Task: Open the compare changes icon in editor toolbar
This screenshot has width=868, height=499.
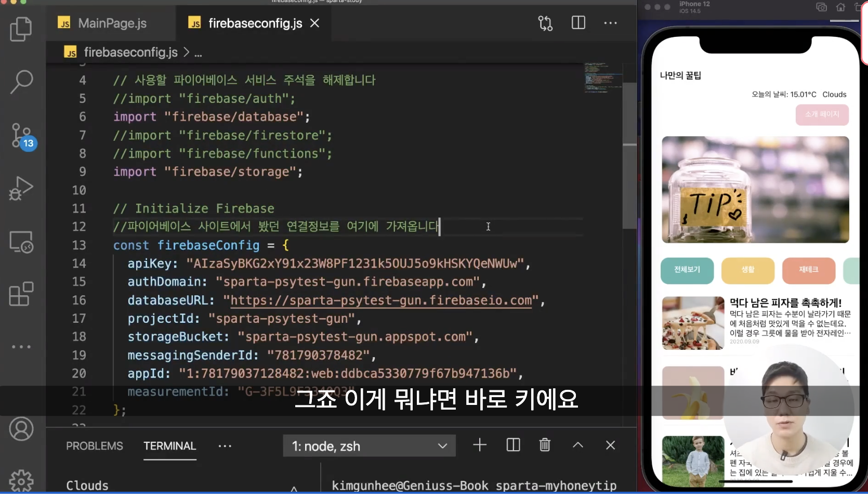Action: pyautogui.click(x=545, y=23)
